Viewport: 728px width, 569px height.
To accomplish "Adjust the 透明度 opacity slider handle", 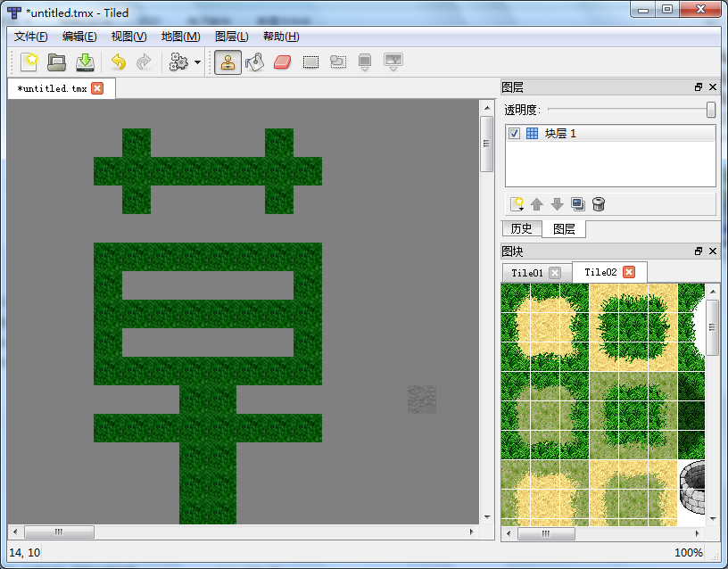I will point(711,110).
